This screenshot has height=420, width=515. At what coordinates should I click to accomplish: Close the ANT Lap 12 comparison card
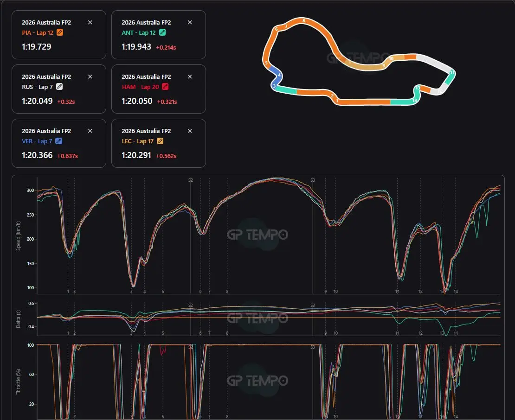click(190, 22)
